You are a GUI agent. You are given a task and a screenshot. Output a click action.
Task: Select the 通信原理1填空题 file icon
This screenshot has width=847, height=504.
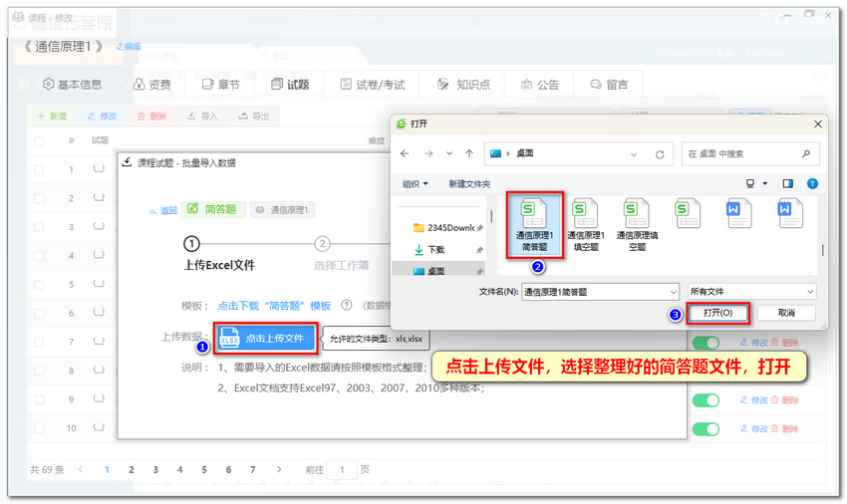point(586,224)
